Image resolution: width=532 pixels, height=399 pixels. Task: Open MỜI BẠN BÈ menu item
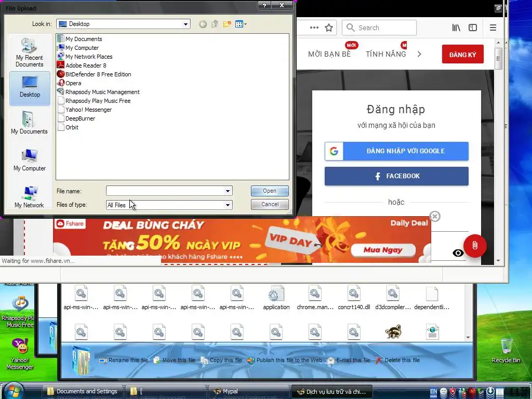(x=329, y=54)
